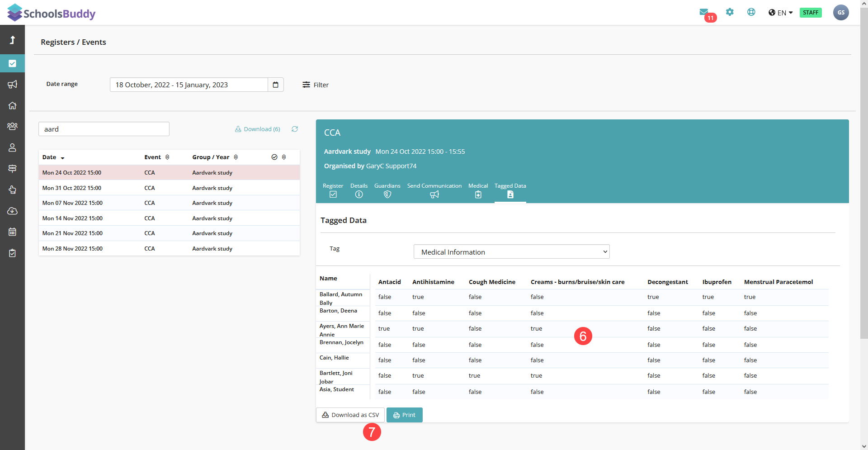The width and height of the screenshot is (868, 450).
Task: Go to home icon in sidebar
Action: coord(12,105)
